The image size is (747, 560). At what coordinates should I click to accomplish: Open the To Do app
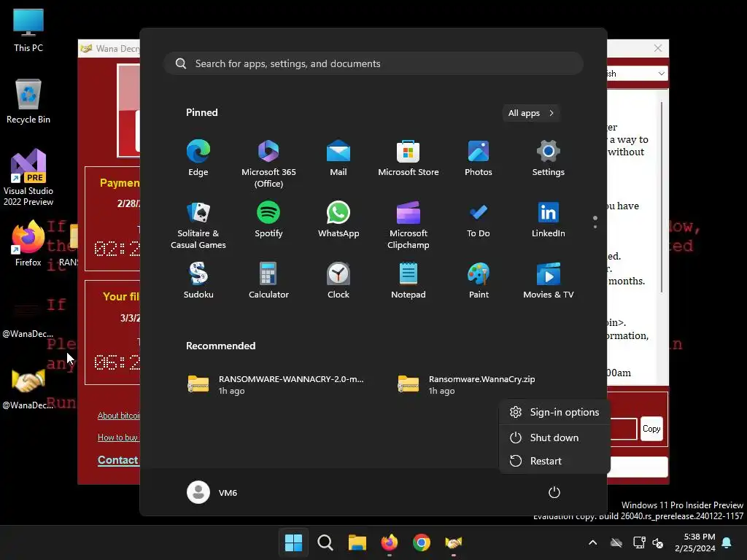pos(479,219)
